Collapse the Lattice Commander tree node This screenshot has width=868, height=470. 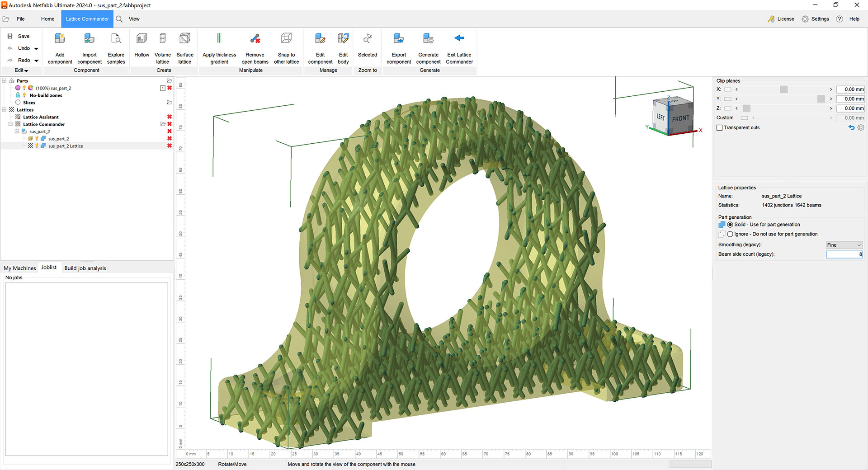coord(10,124)
